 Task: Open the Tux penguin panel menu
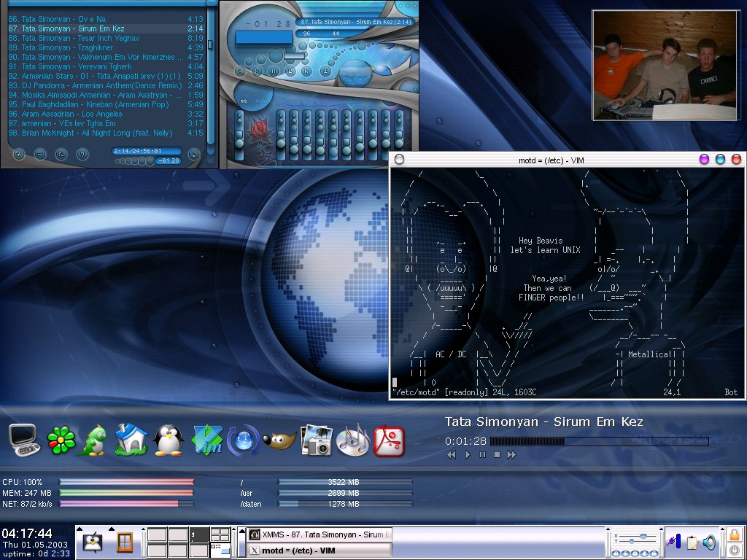(x=93, y=542)
